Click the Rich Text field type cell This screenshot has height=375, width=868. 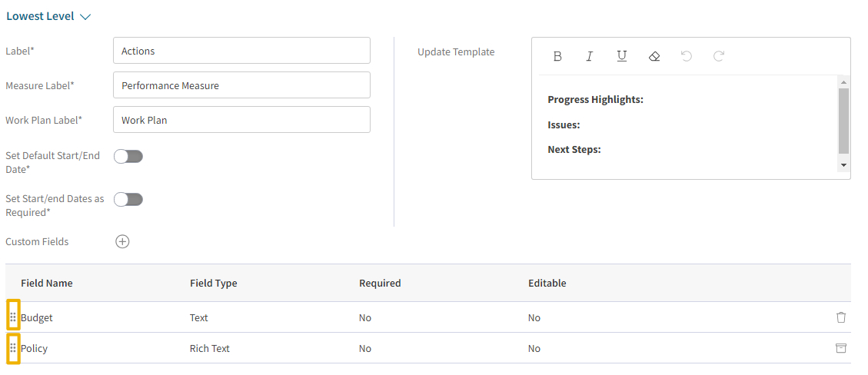[209, 348]
